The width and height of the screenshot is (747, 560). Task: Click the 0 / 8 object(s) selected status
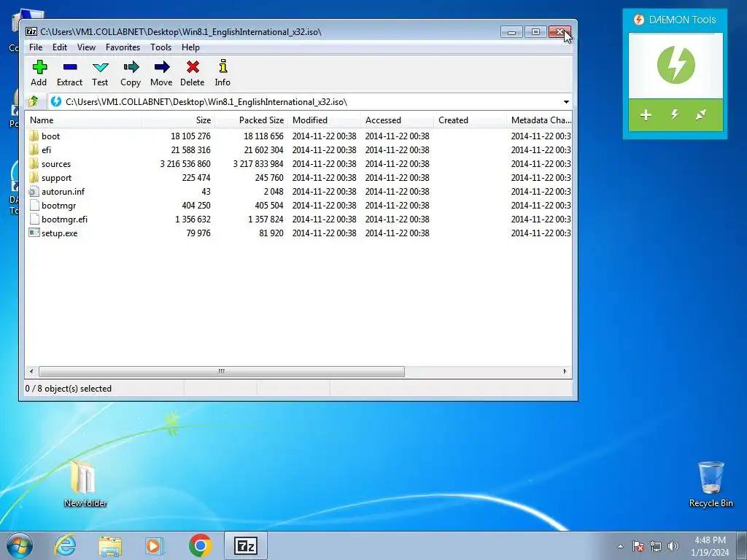(68, 389)
